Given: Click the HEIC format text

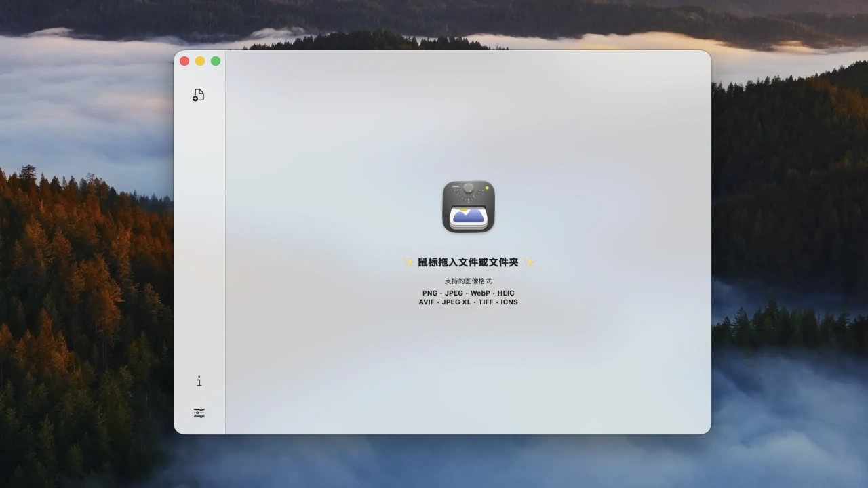Looking at the screenshot, I should [506, 293].
